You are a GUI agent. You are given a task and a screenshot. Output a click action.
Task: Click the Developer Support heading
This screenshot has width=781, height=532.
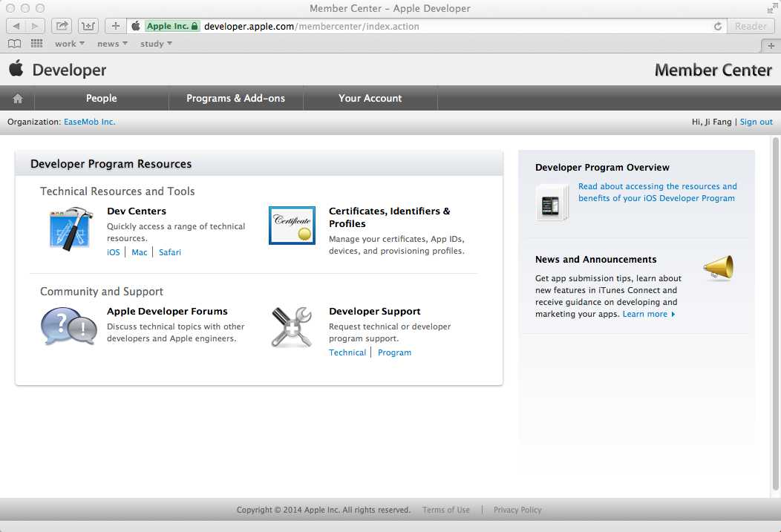coord(375,311)
